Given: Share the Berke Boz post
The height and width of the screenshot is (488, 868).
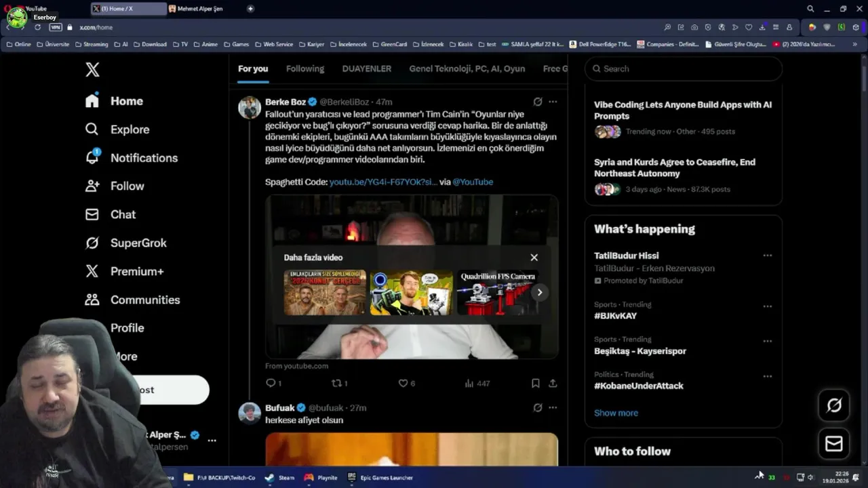Looking at the screenshot, I should click(553, 383).
